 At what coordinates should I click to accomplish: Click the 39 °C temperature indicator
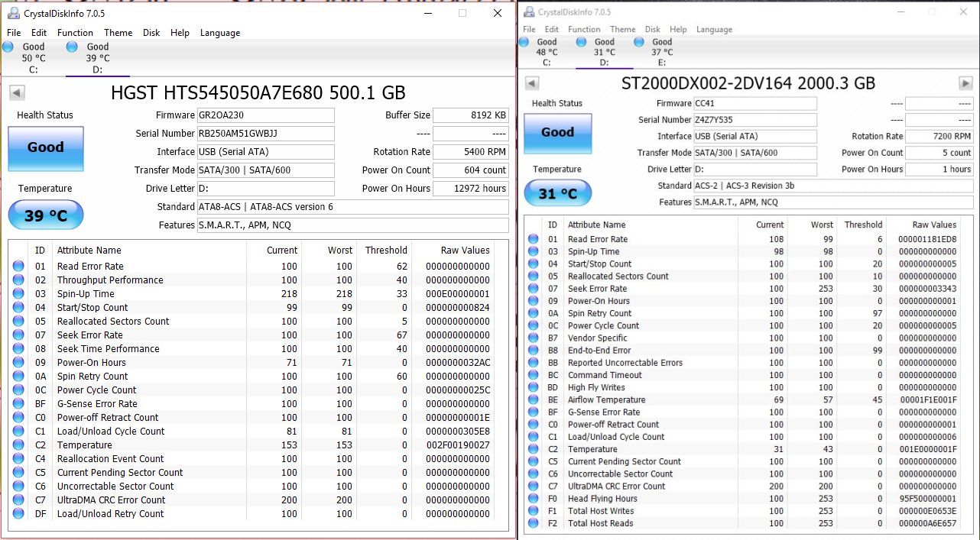46,215
